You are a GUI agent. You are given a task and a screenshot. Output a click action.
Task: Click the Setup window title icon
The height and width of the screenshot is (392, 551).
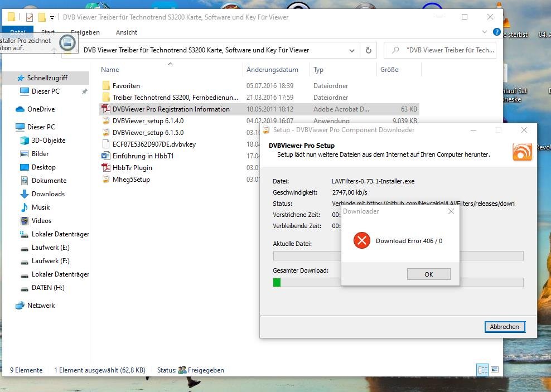[266, 130]
